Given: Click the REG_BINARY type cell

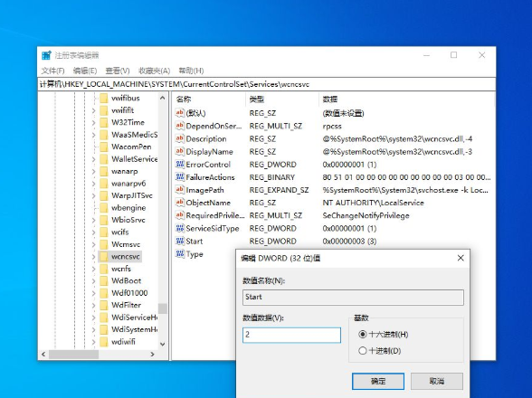Looking at the screenshot, I should (x=272, y=177).
